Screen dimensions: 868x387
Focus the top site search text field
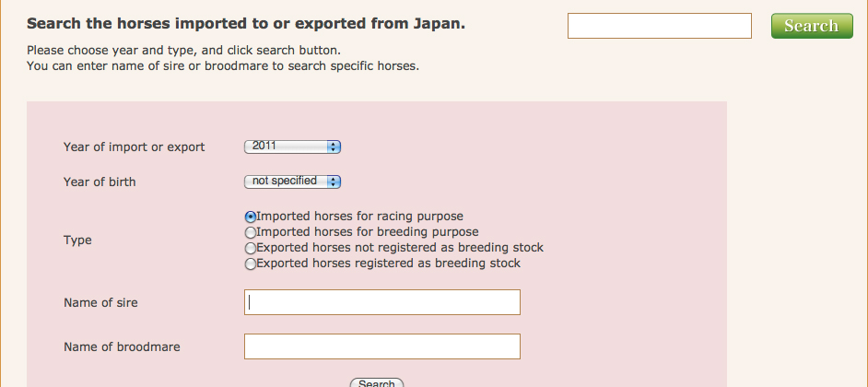point(660,26)
